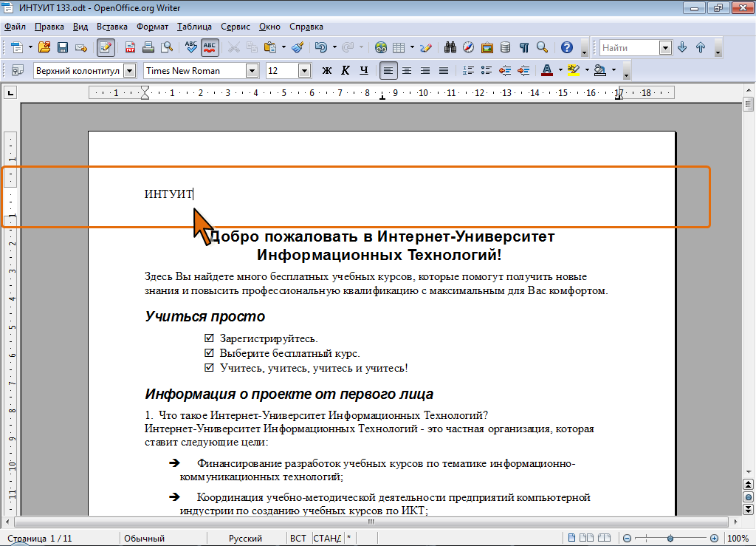Export directly as PDF icon
Screen dimensions: 756x546
click(130, 47)
